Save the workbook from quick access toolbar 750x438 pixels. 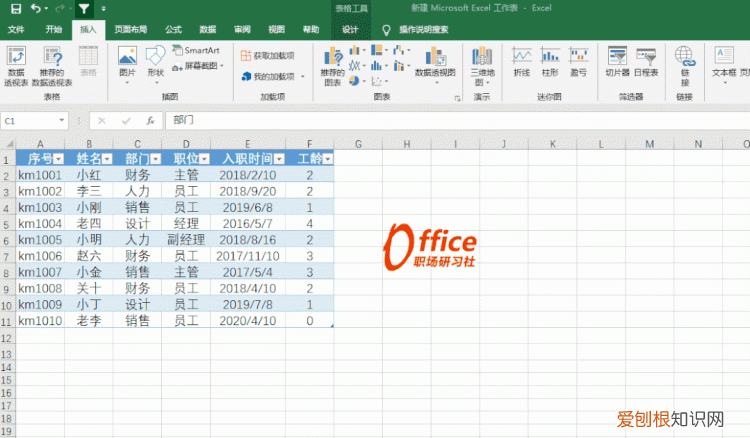click(15, 9)
